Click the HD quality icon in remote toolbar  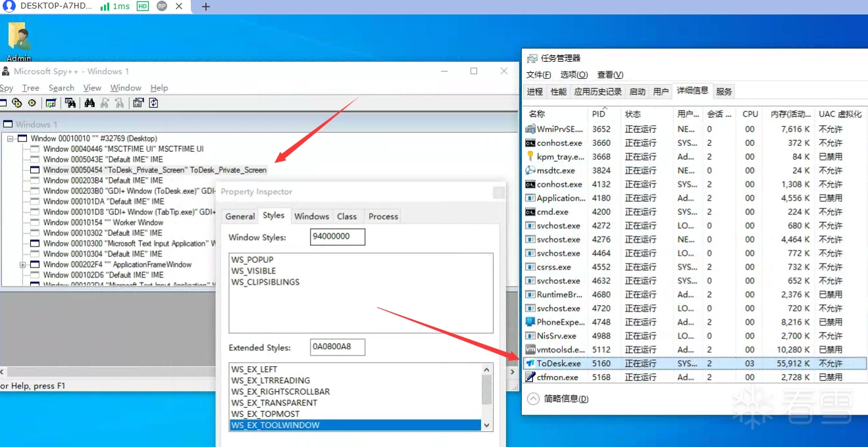(143, 6)
